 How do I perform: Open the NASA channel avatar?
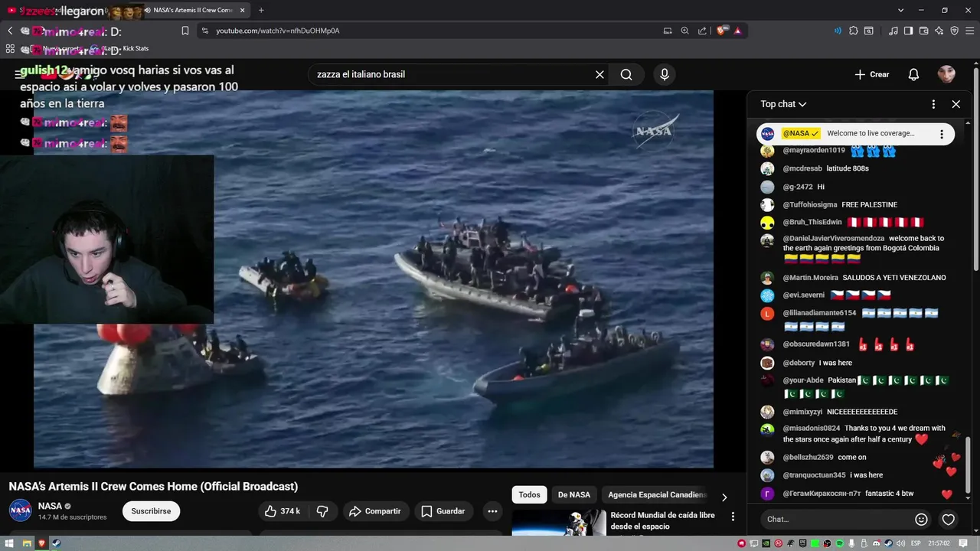pyautogui.click(x=21, y=510)
